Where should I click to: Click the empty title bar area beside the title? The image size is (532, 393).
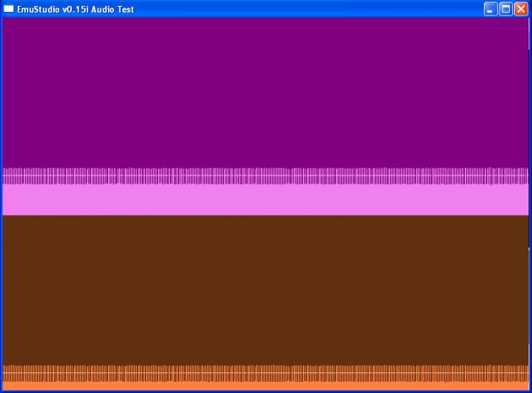coord(308,9)
